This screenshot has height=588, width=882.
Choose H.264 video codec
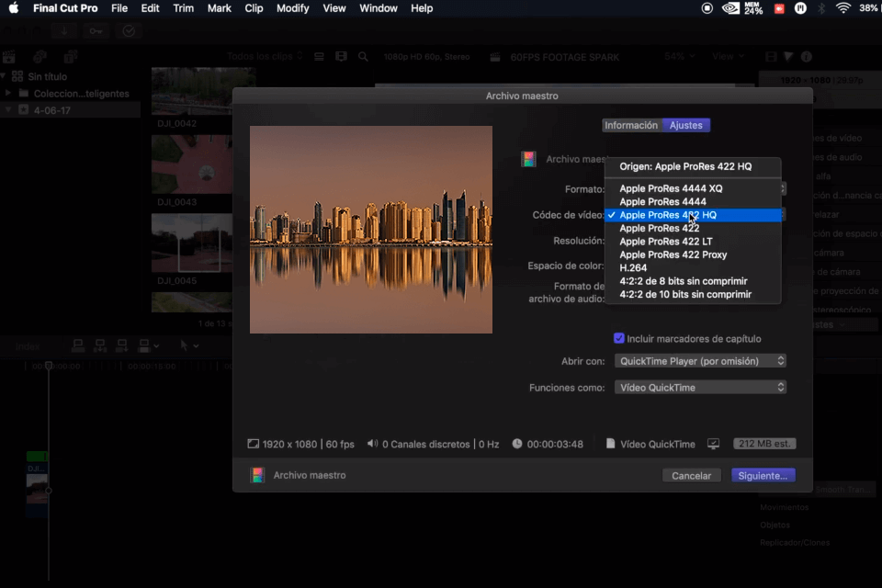[x=693, y=268]
